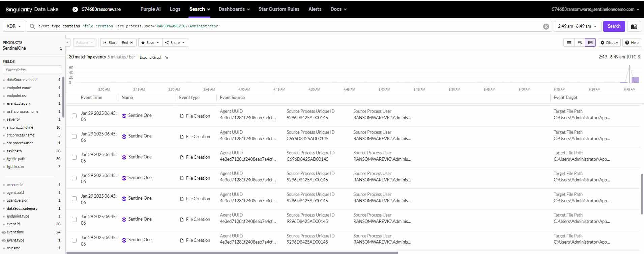Click the 6:45 AM histogram bar
The height and width of the screenshot is (254, 644).
(635, 80)
